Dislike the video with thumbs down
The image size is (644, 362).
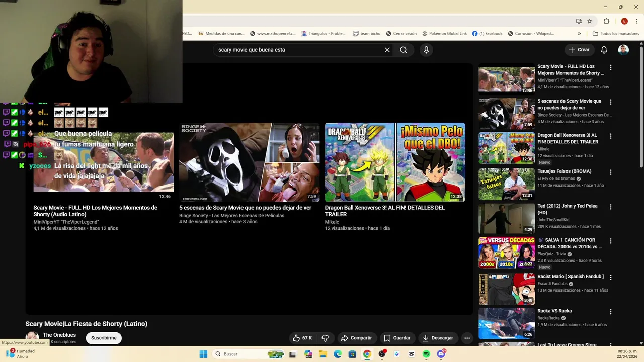coord(325,338)
